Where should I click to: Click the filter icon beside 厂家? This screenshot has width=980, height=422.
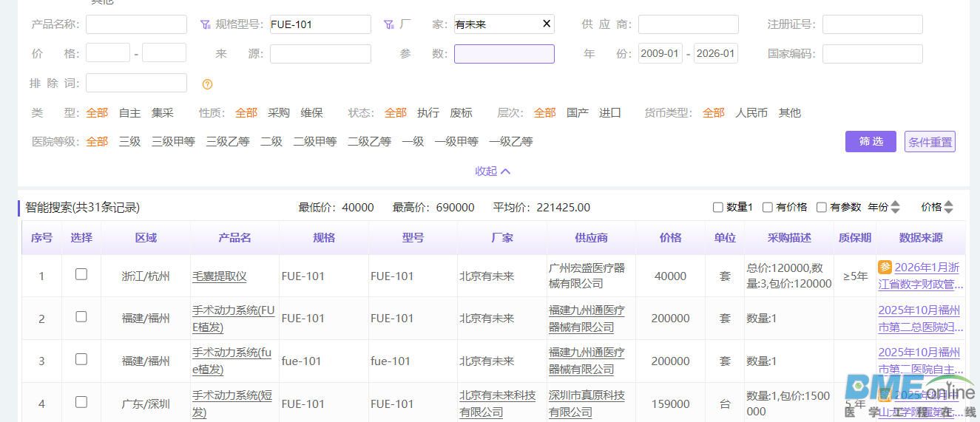389,24
